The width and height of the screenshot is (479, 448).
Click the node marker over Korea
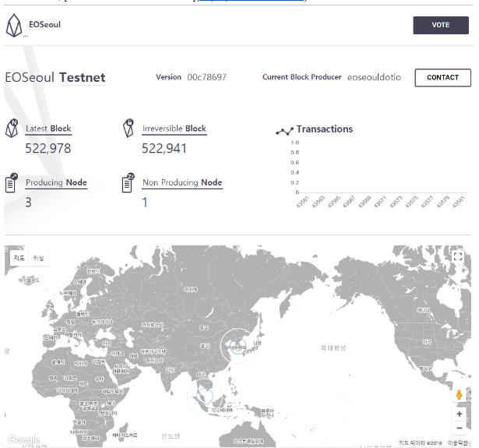238,346
